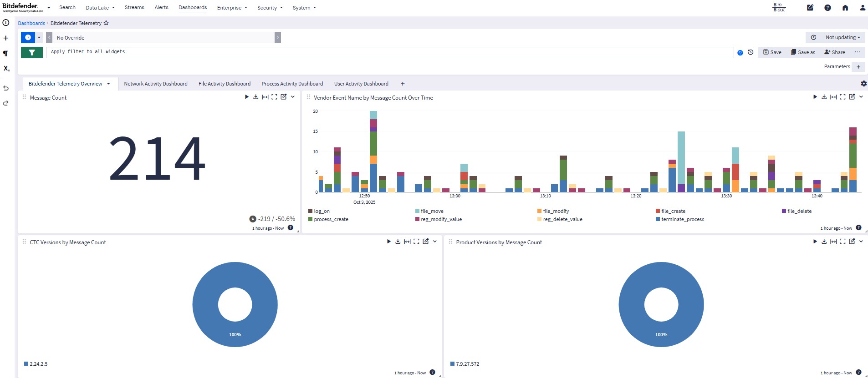Image resolution: width=868 pixels, height=378 pixels.
Task: Open the time range clock picker
Action: pyautogui.click(x=28, y=37)
